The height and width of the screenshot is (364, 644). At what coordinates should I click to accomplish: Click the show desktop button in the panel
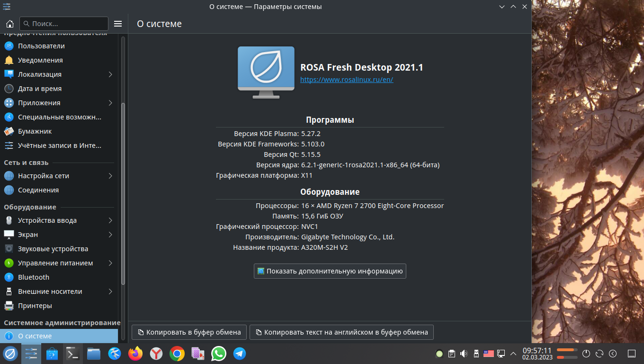coord(631,354)
